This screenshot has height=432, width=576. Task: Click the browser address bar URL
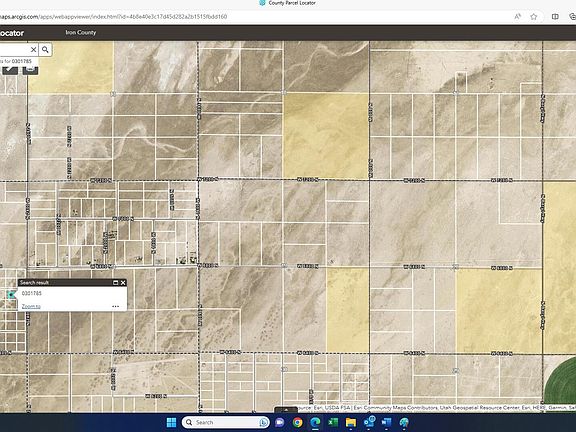click(x=114, y=17)
